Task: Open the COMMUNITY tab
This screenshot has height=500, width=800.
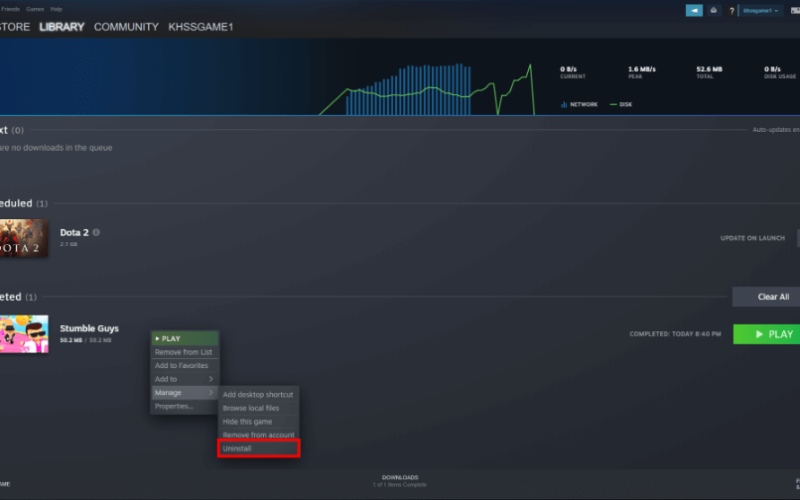Action: (126, 27)
